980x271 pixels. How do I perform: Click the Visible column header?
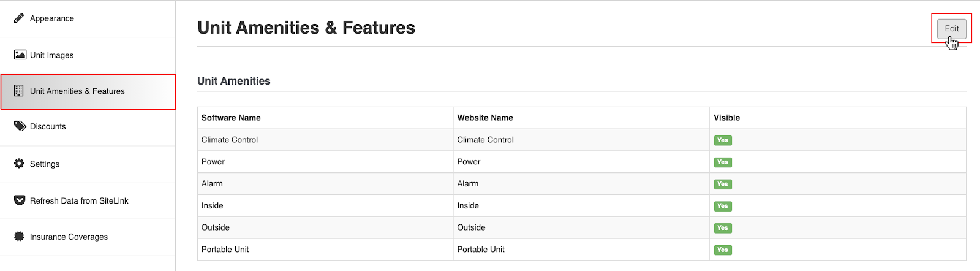click(726, 118)
